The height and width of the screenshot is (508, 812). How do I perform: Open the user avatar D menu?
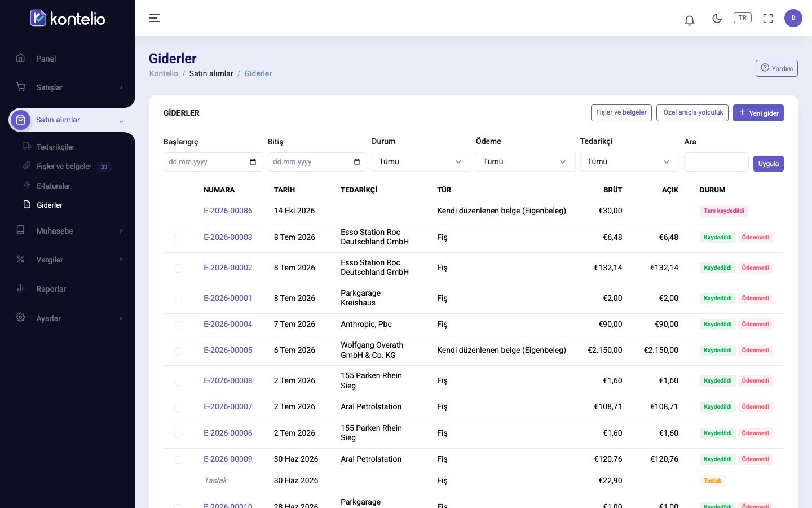pos(793,18)
